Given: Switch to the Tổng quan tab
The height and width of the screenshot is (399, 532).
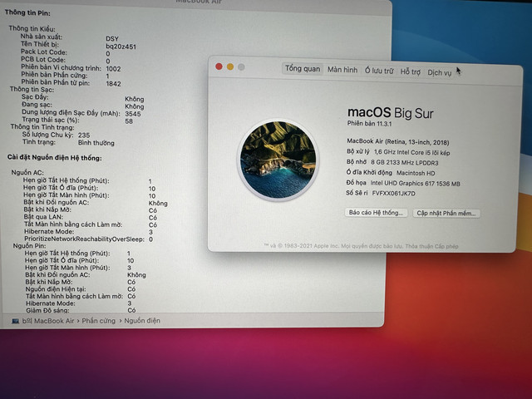Looking at the screenshot, I should click(303, 68).
